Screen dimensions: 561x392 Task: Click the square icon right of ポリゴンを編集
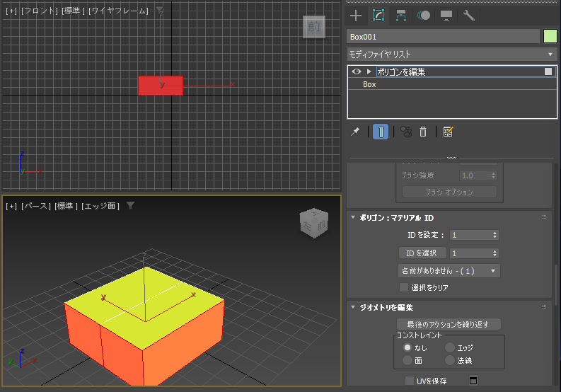point(548,71)
